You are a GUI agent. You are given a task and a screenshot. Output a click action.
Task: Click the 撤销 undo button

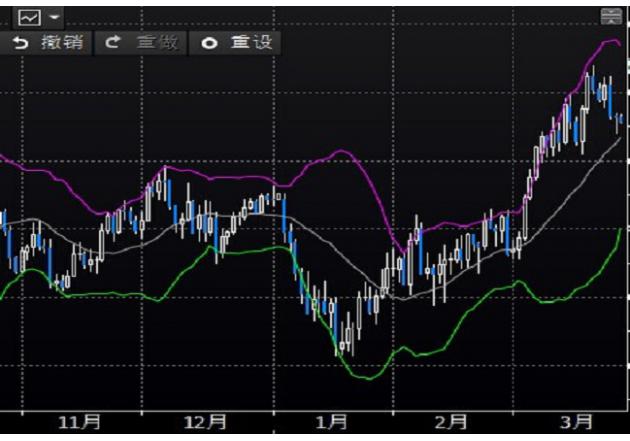(x=48, y=43)
